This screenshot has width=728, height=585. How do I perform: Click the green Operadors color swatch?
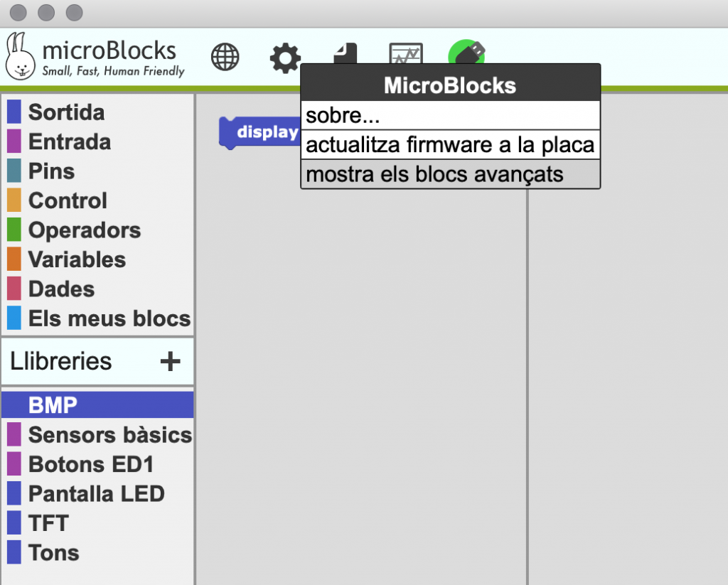[x=14, y=230]
